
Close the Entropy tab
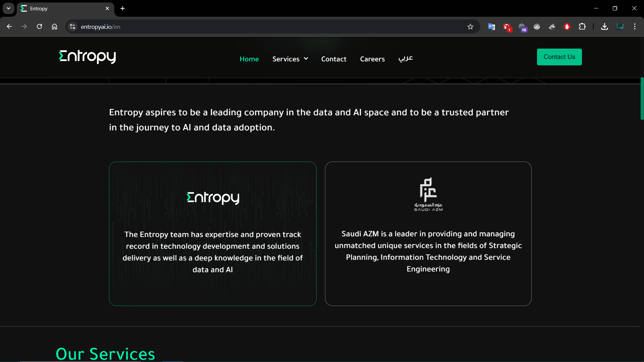107,8
